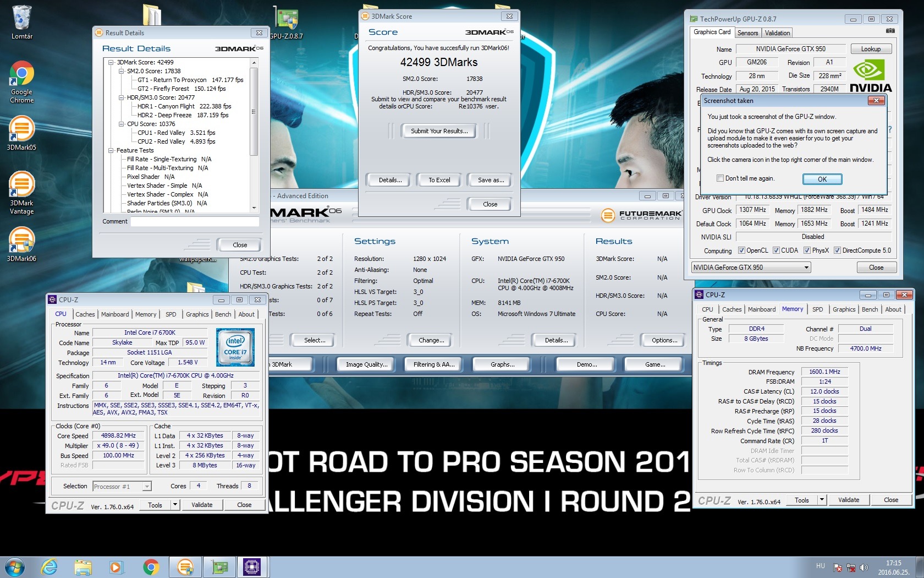The height and width of the screenshot is (578, 924).
Task: Switch to GPU-Z in the taskbar
Action: pyautogui.click(x=219, y=567)
